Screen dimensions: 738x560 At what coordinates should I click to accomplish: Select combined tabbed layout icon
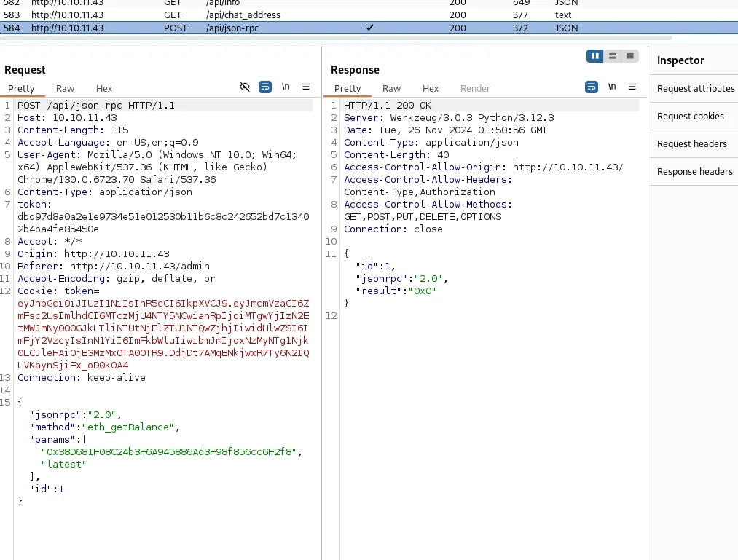[629, 56]
